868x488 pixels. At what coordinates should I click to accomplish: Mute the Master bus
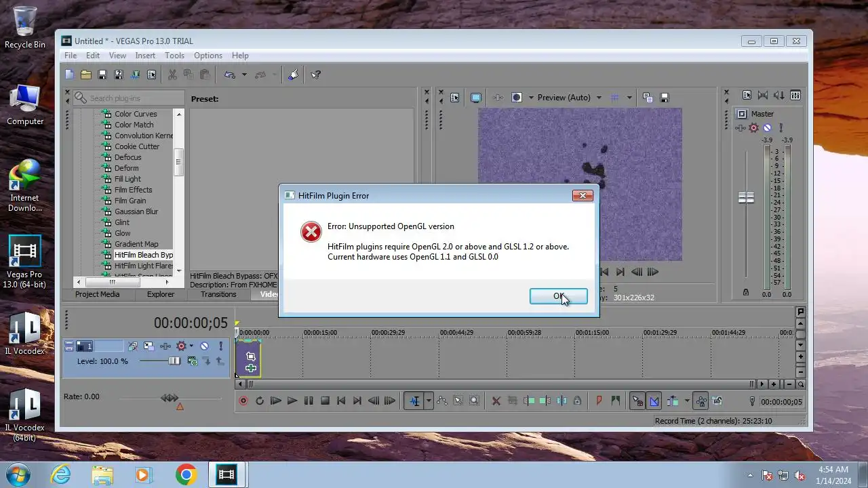pos(767,127)
